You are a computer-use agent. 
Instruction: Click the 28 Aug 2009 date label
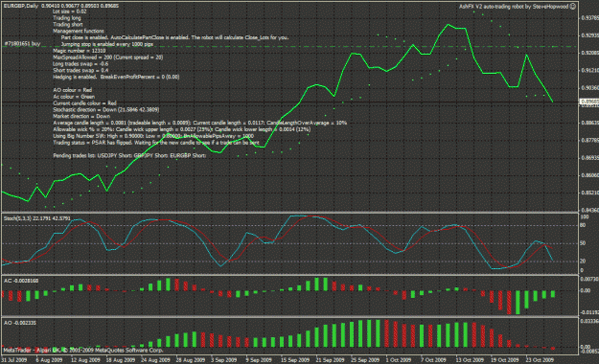tap(191, 360)
